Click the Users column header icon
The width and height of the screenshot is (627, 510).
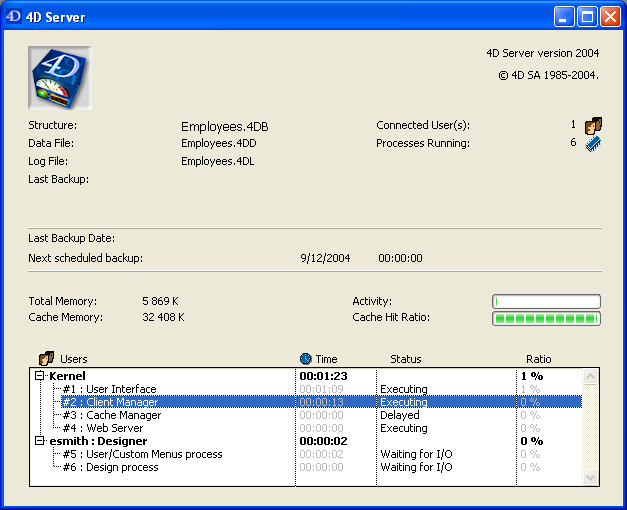point(46,359)
